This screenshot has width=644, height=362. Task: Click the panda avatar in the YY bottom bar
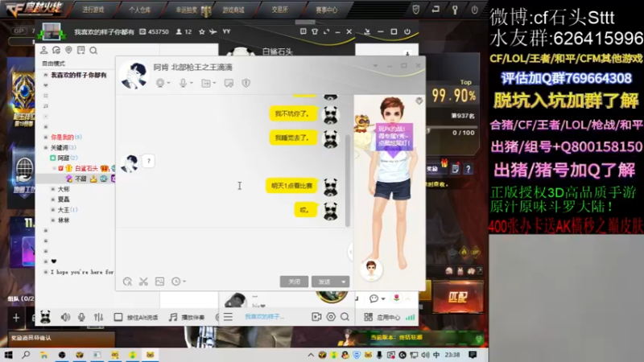point(45,317)
